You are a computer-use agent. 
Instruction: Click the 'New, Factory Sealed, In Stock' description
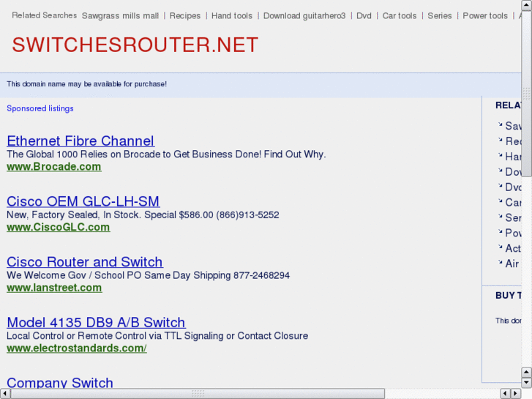click(x=143, y=215)
